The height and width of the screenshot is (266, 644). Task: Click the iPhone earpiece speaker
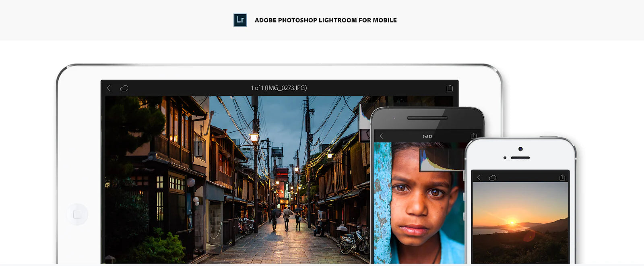[x=520, y=158]
